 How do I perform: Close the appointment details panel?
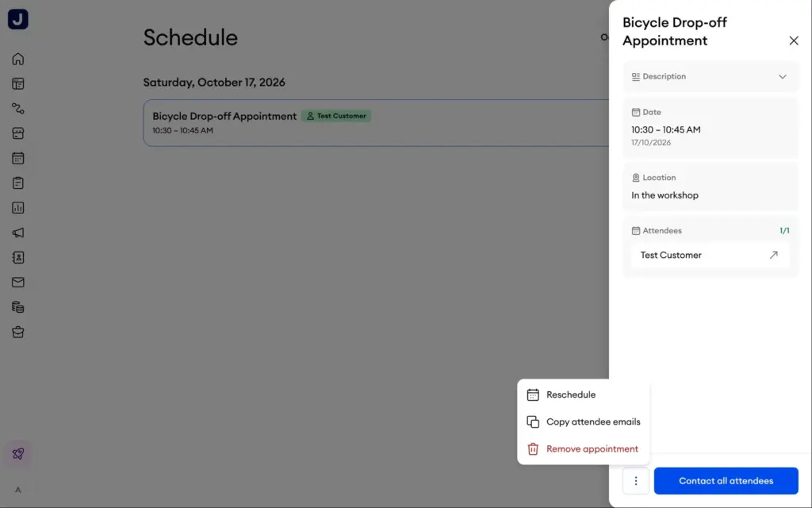pyautogui.click(x=793, y=40)
